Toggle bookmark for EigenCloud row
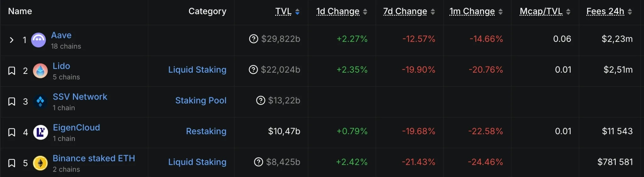The width and height of the screenshot is (644, 177). click(12, 132)
